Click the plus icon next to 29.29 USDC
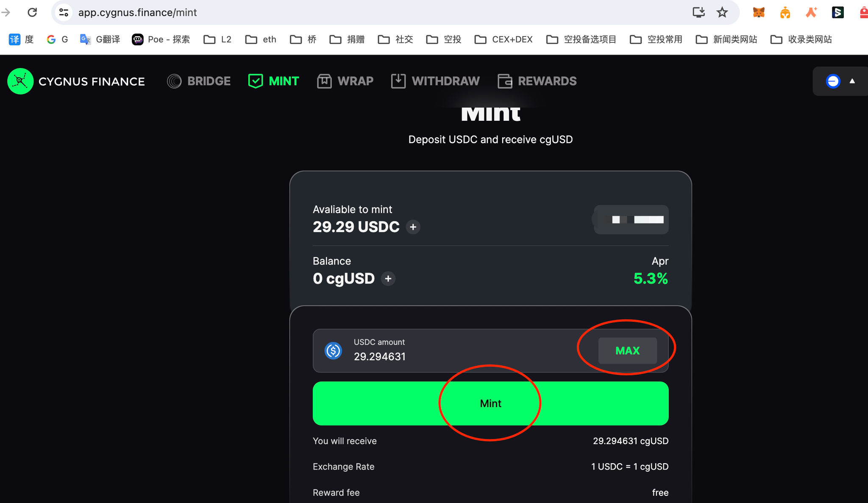Viewport: 868px width, 503px height. point(413,227)
